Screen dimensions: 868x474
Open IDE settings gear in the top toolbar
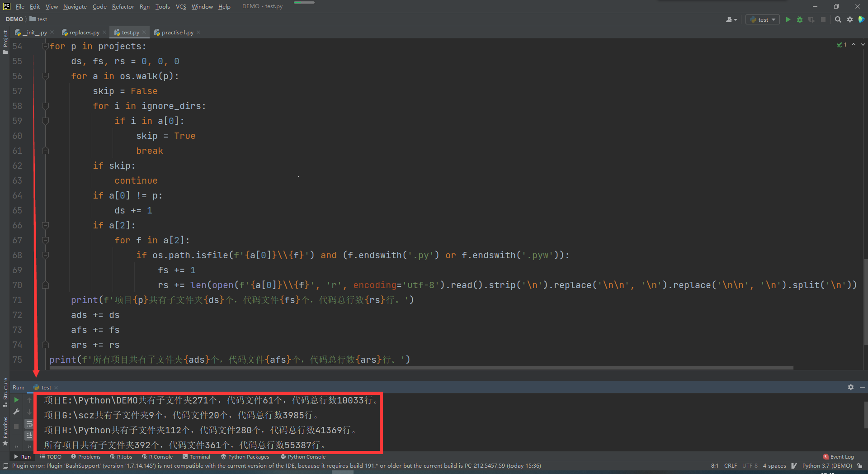[x=850, y=19]
